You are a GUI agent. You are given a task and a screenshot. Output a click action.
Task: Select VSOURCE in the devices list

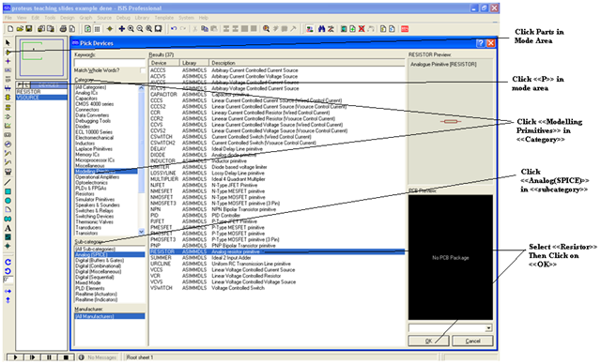click(41, 98)
